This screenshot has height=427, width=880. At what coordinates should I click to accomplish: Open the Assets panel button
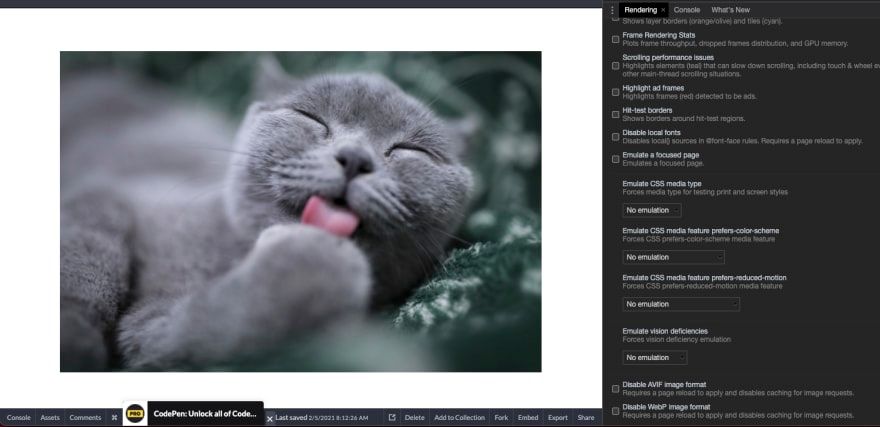[x=50, y=417]
